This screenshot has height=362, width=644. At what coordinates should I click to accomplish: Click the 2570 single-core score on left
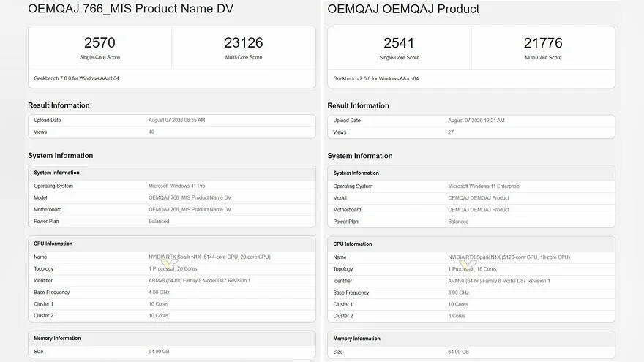coord(100,42)
